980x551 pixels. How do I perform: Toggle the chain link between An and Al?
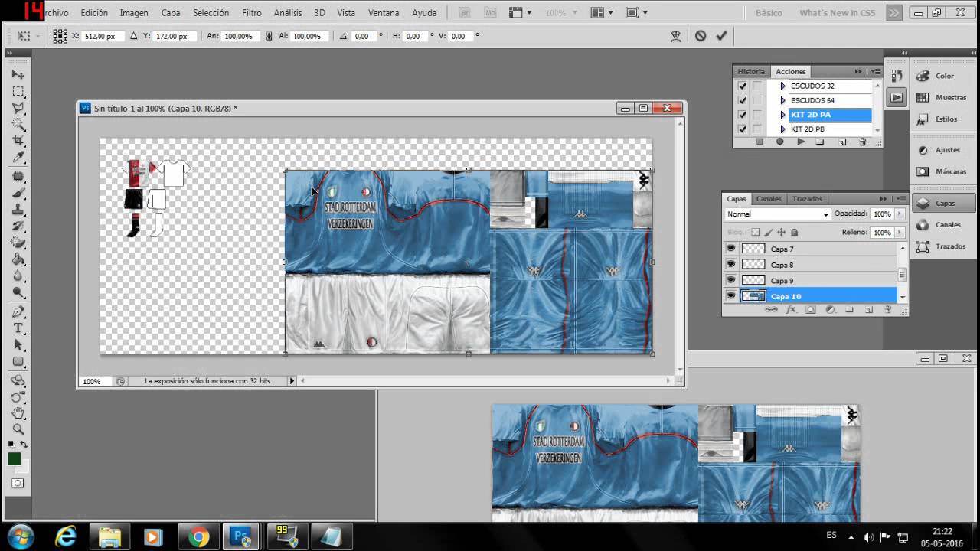[269, 36]
